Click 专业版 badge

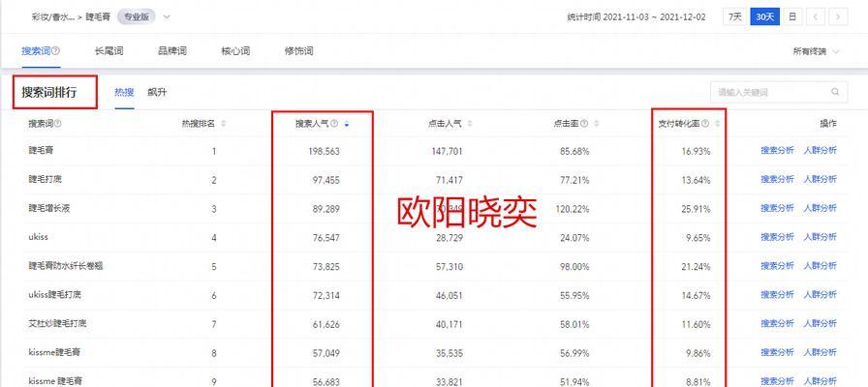[x=137, y=17]
